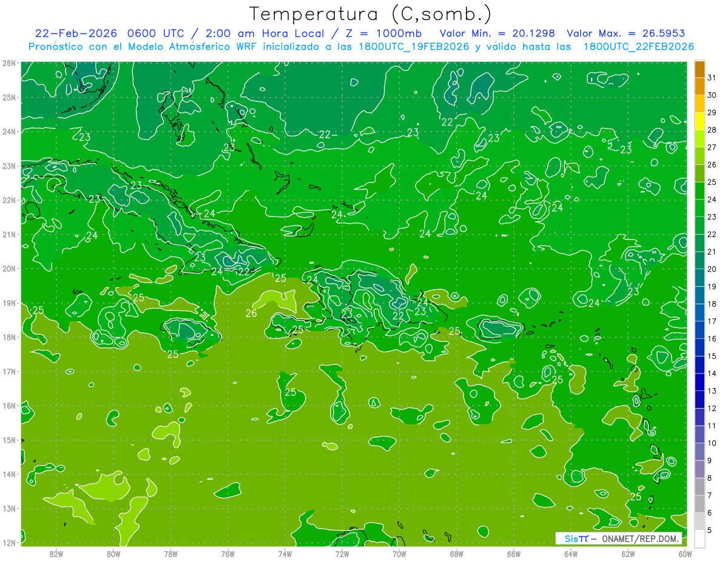Click the "26N" latitude axis label

point(9,63)
